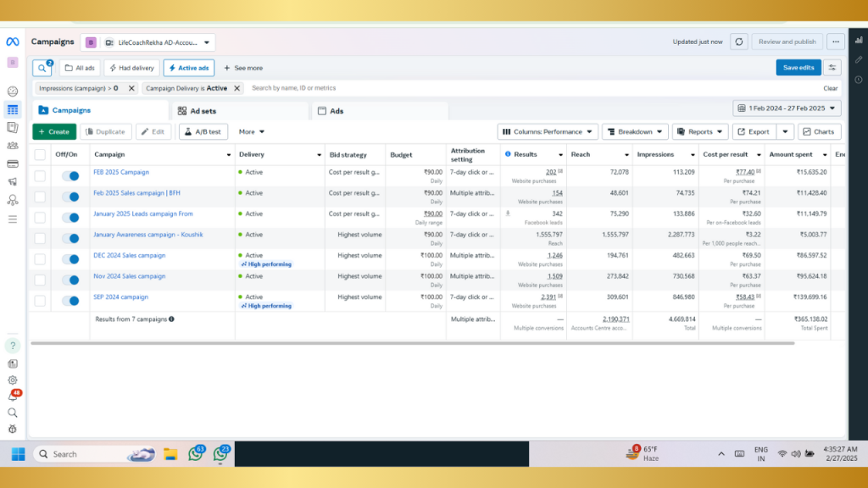Open the search and filter magnifier icon

[42, 68]
